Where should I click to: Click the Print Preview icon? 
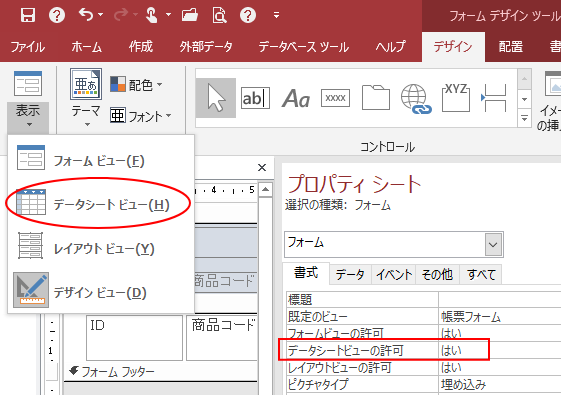(x=219, y=15)
